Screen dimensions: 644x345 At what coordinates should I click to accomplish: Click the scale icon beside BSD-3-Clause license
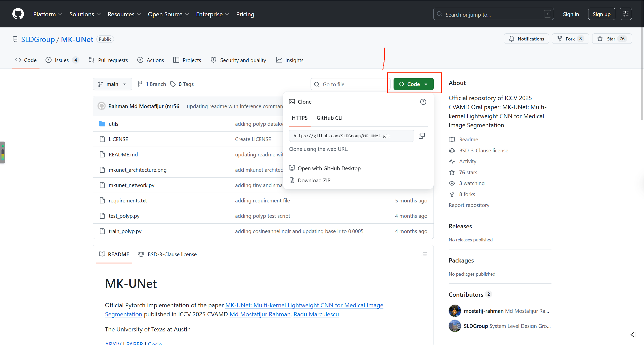pos(452,150)
